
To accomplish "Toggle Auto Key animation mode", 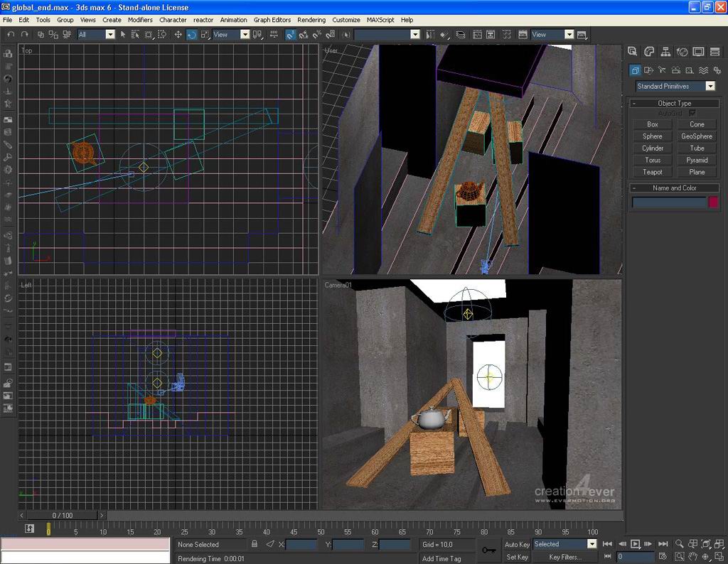I will coord(517,544).
